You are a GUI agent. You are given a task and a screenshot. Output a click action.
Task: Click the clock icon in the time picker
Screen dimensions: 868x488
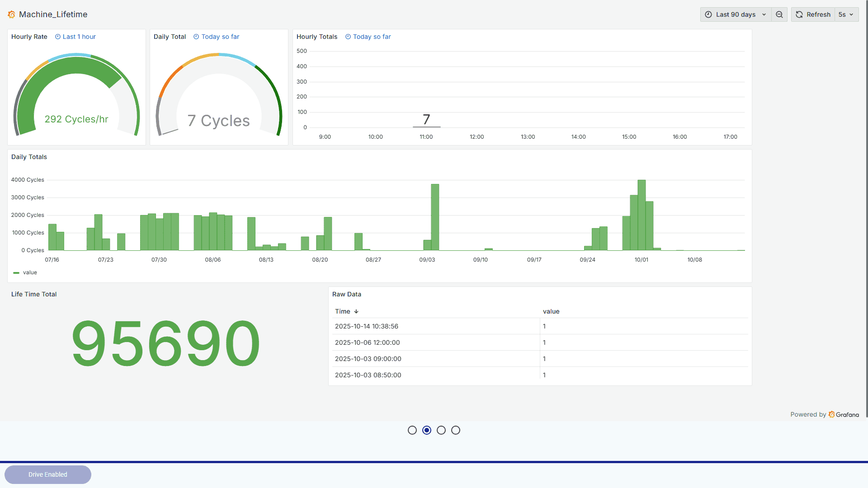click(x=708, y=14)
